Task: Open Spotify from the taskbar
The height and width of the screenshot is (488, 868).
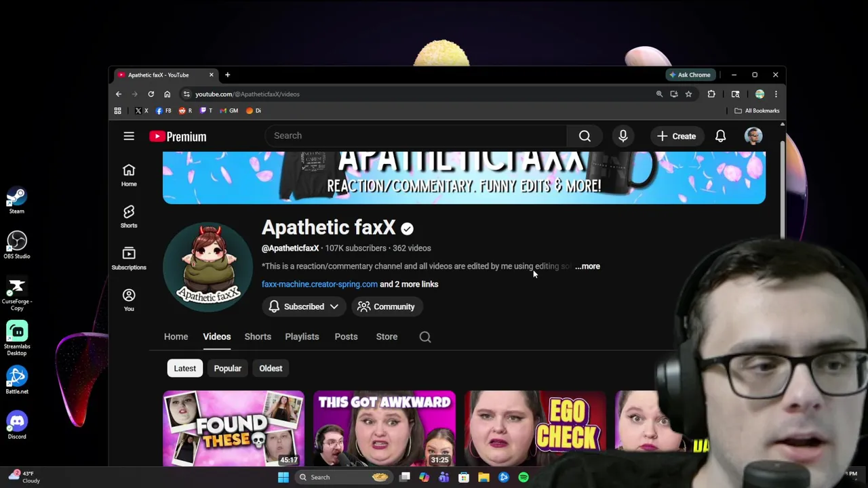Action: click(524, 477)
